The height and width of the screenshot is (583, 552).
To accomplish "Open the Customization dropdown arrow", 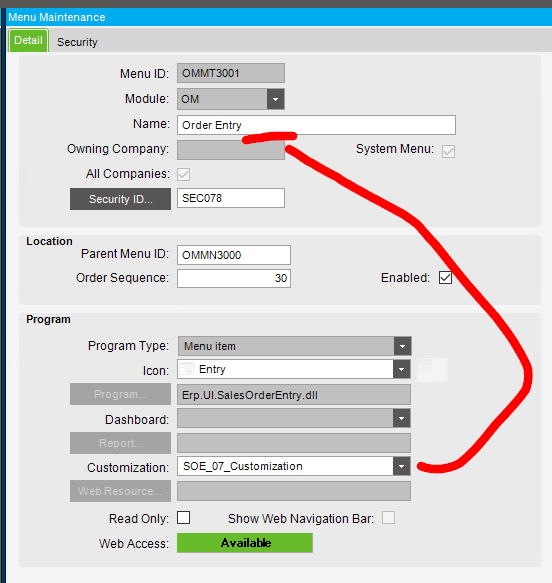I will click(x=401, y=466).
